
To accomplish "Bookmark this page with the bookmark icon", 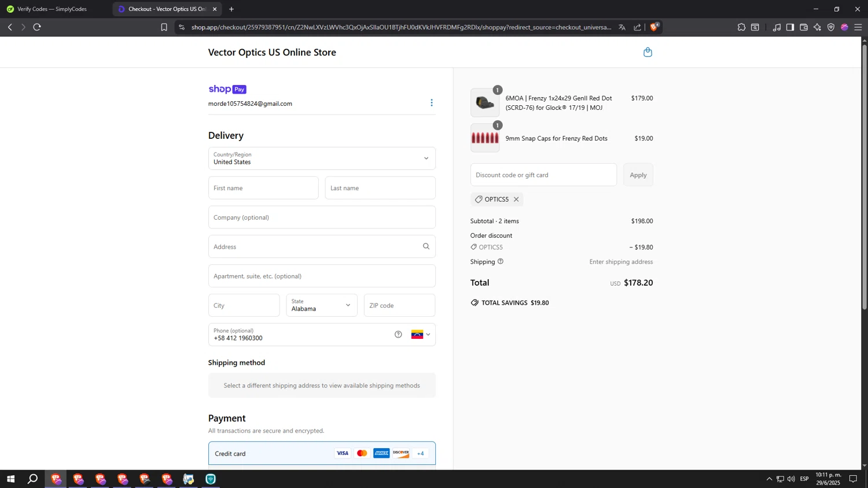I will tap(164, 27).
